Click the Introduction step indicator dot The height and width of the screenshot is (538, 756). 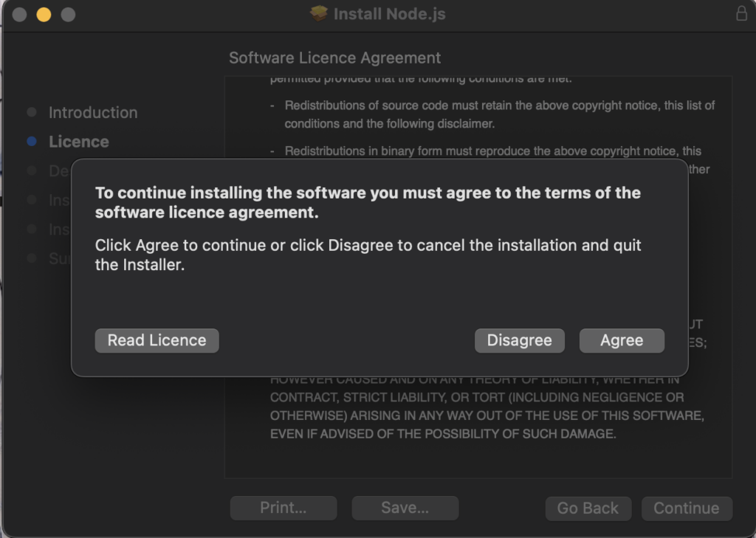point(32,112)
